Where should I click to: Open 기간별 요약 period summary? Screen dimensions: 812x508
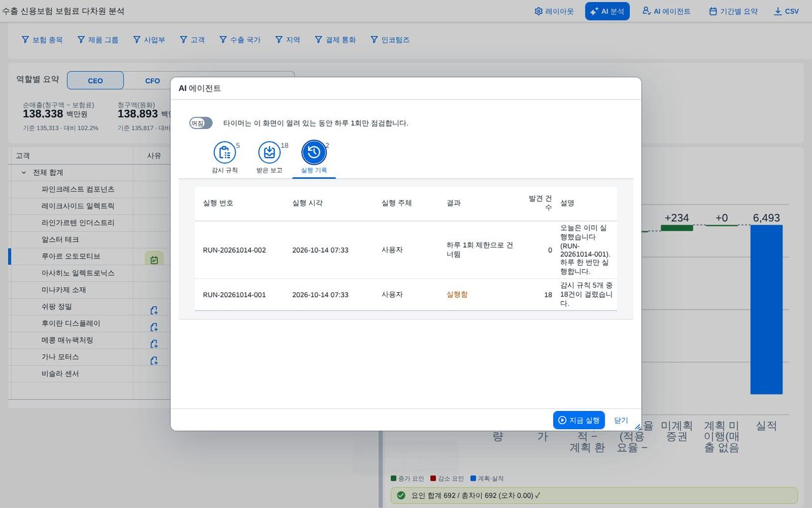click(x=733, y=11)
